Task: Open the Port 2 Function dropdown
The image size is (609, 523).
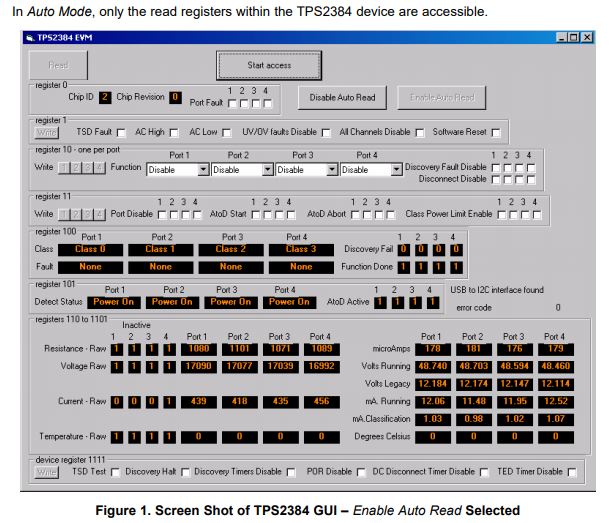Action: click(268, 170)
